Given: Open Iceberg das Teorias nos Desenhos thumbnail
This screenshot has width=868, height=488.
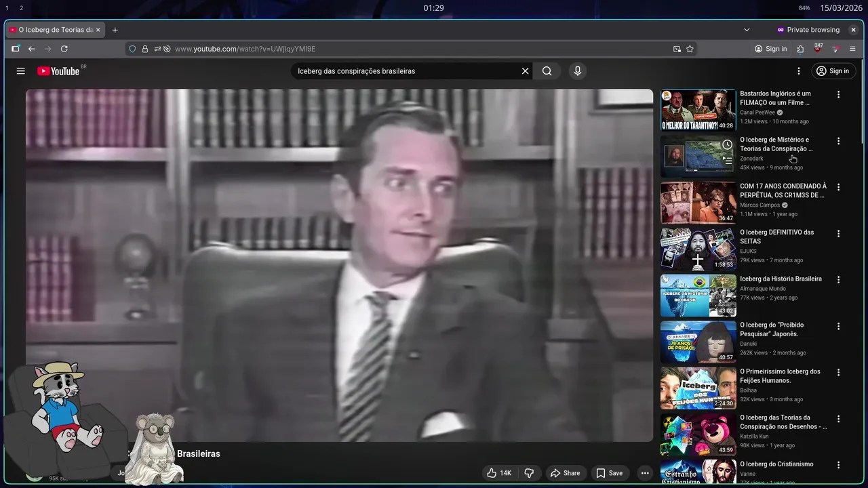Looking at the screenshot, I should tap(698, 434).
